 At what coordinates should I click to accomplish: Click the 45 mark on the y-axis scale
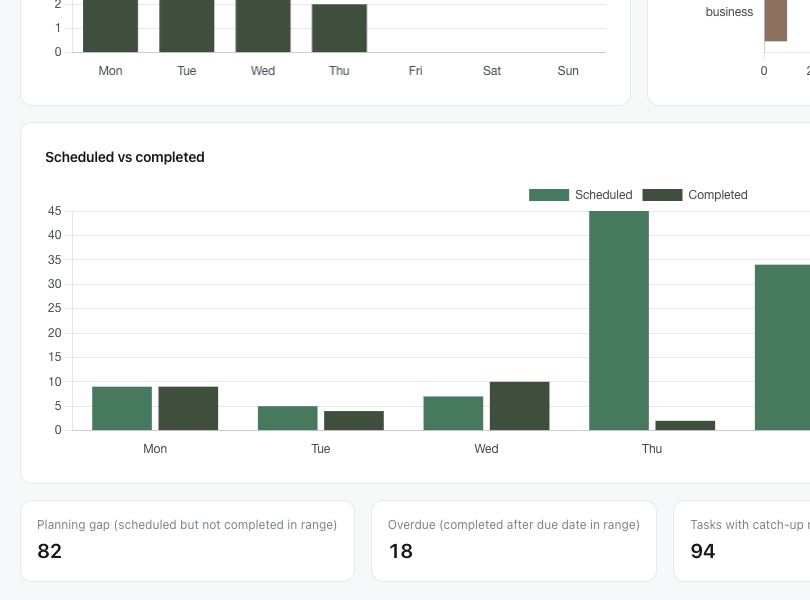(x=54, y=211)
